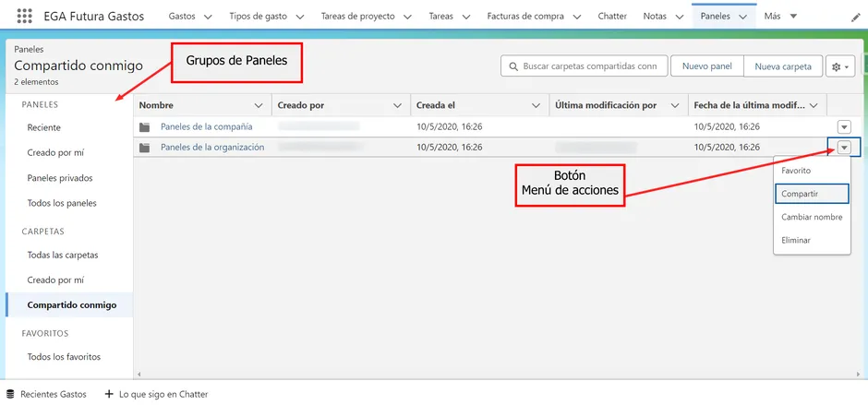Open Paneles de la organización folder link
The height and width of the screenshot is (405, 868).
212,148
